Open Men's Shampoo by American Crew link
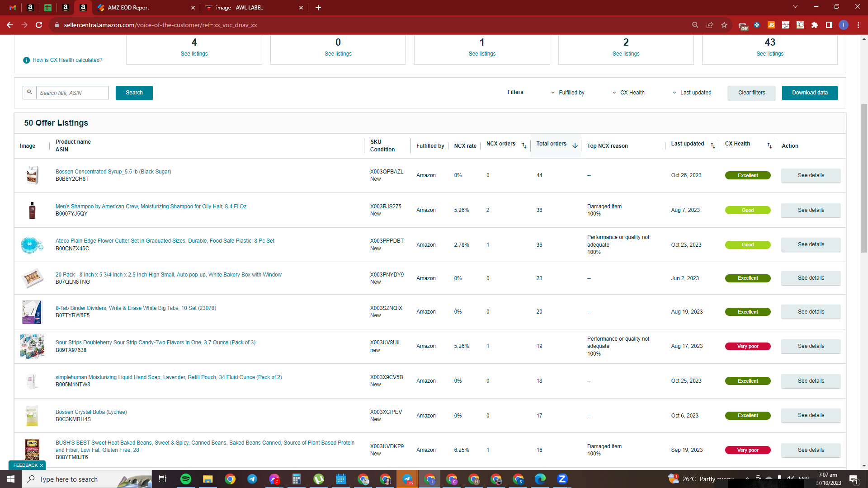Image resolution: width=868 pixels, height=488 pixels. tap(151, 206)
